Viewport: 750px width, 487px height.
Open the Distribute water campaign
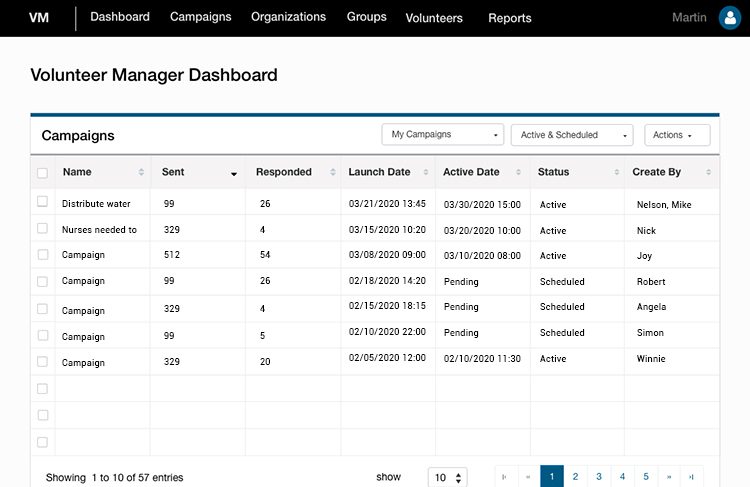point(96,203)
